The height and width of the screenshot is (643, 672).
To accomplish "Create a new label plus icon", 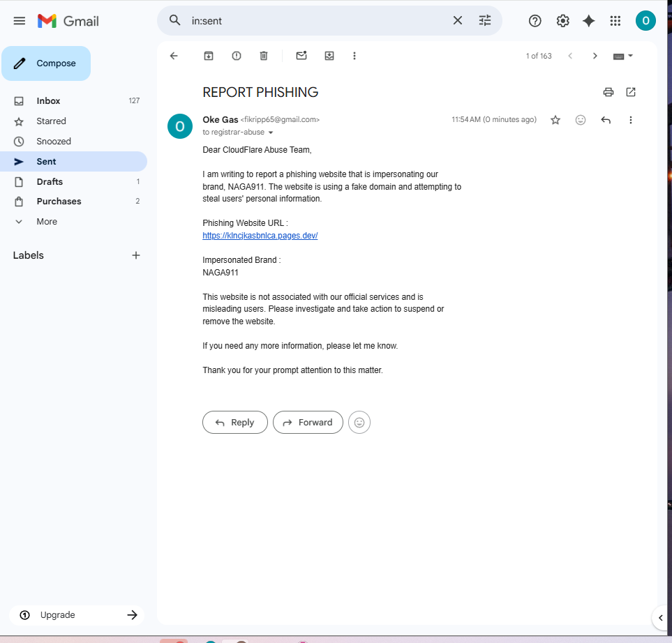I will point(136,255).
